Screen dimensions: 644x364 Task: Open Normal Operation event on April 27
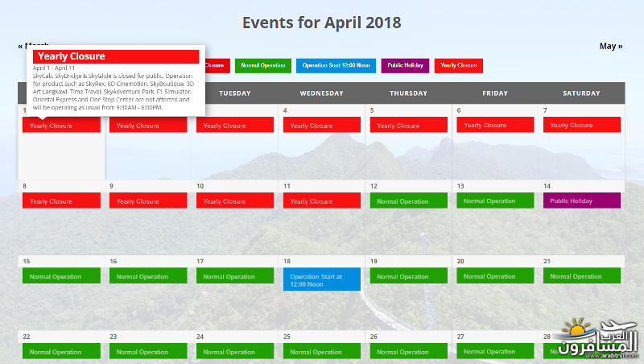click(x=495, y=352)
